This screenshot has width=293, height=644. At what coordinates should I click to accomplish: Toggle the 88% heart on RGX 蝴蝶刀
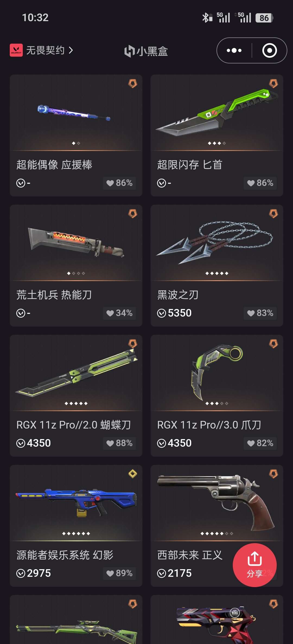click(x=119, y=443)
